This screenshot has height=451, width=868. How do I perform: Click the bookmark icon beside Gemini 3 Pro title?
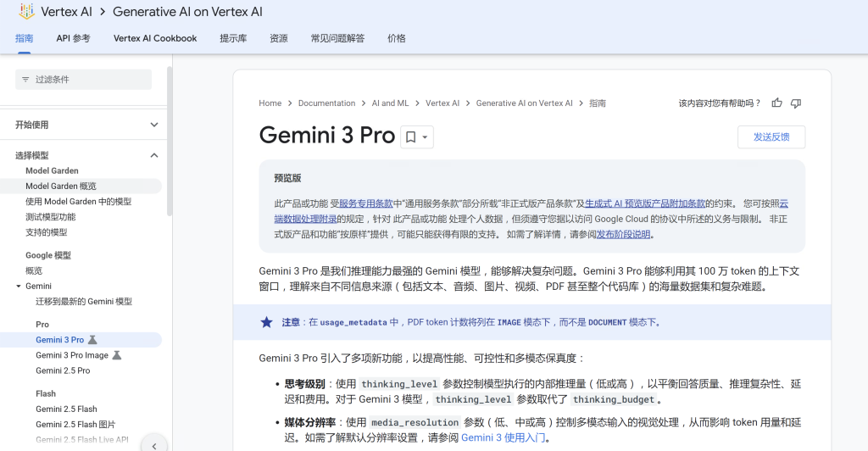point(411,136)
